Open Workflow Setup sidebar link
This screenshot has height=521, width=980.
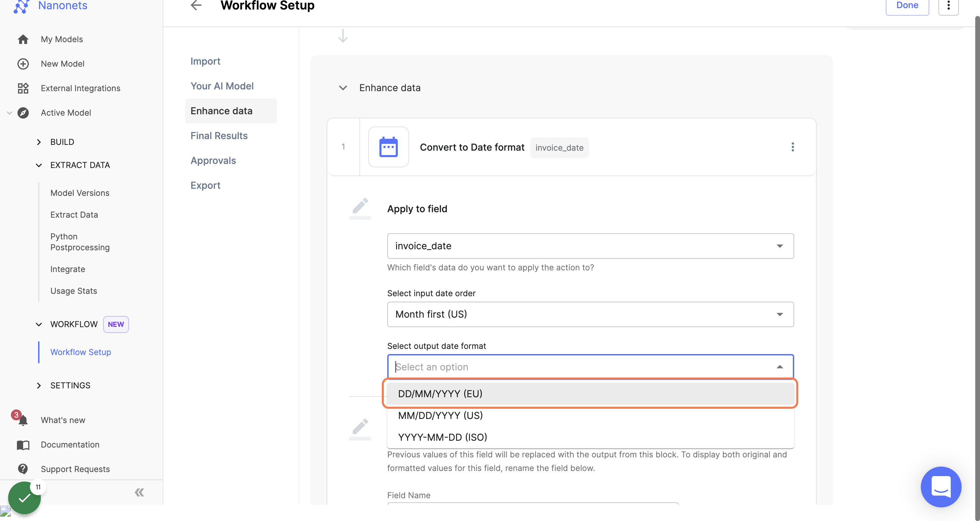[x=81, y=352]
